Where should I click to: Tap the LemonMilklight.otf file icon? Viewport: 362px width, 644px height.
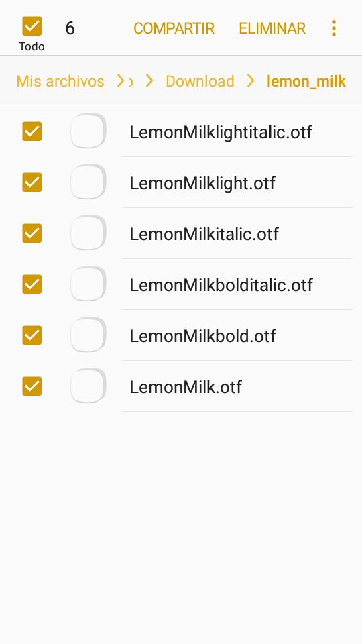tap(88, 182)
